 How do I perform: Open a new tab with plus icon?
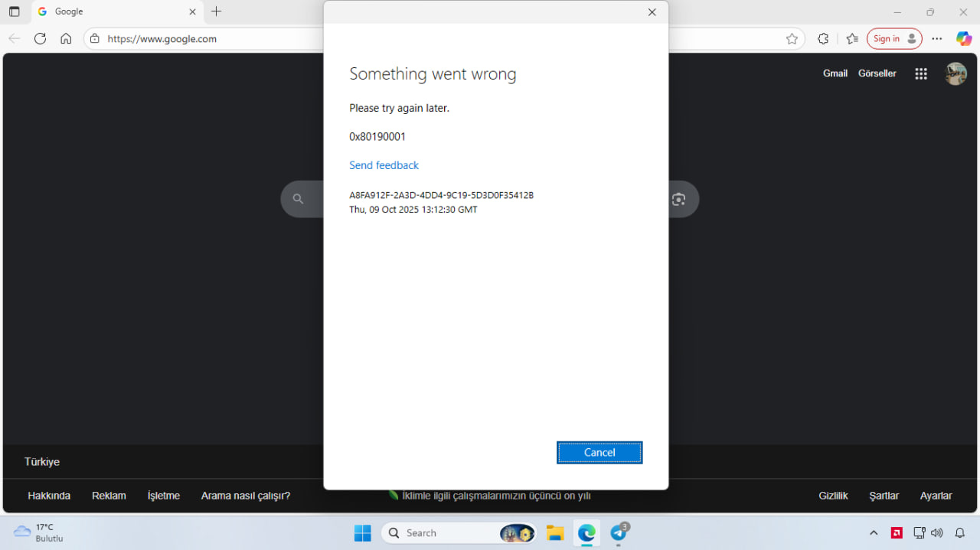click(217, 11)
